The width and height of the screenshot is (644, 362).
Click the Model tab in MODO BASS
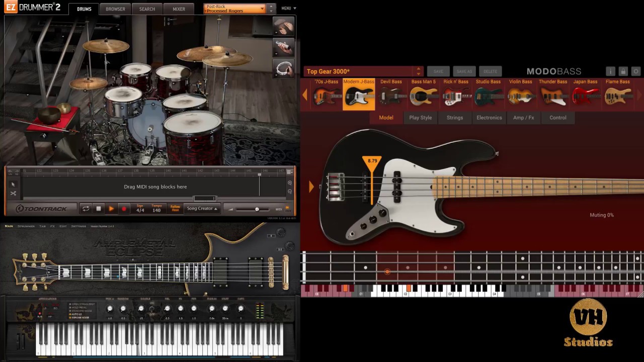coord(386,118)
